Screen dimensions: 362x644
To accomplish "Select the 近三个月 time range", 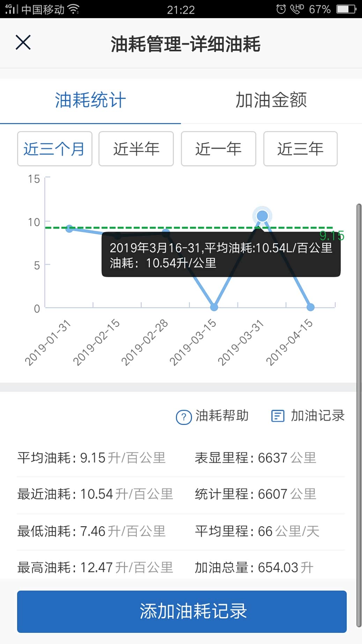I will [x=55, y=149].
